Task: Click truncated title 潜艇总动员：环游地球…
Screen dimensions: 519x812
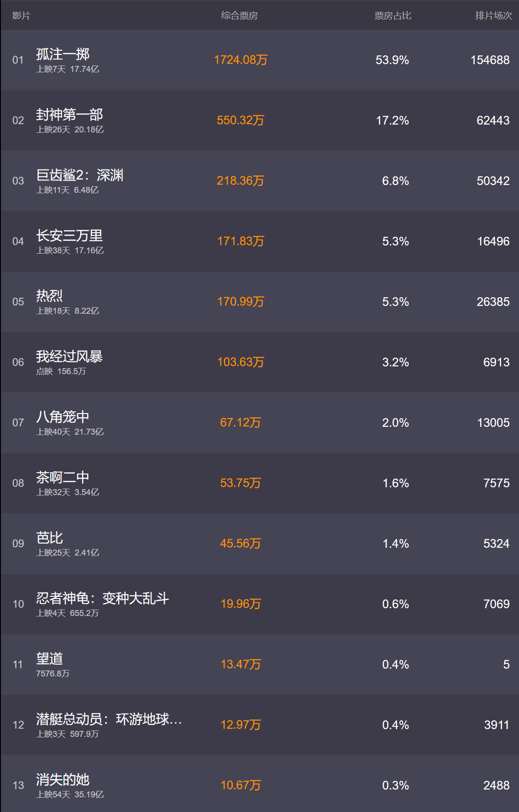Action: pyautogui.click(x=109, y=719)
